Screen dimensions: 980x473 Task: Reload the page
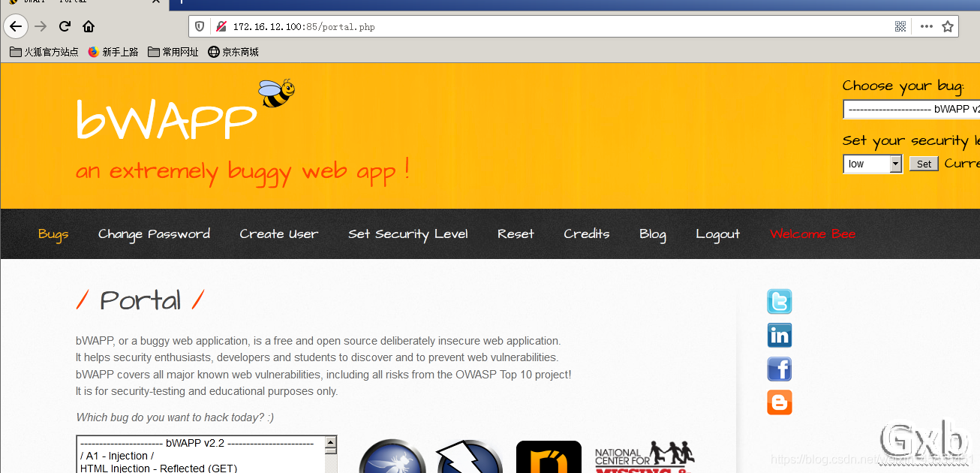pyautogui.click(x=65, y=26)
